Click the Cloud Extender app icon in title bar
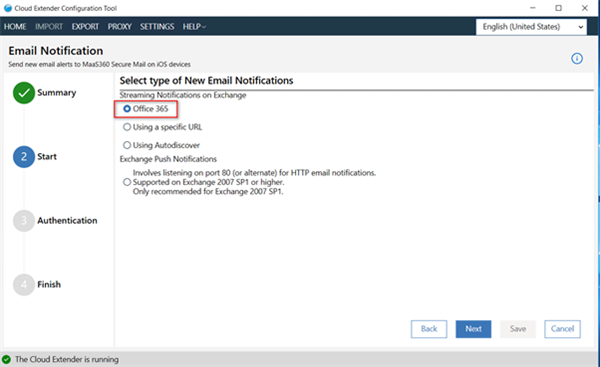Viewport: 600px width, 367px height. [8, 8]
